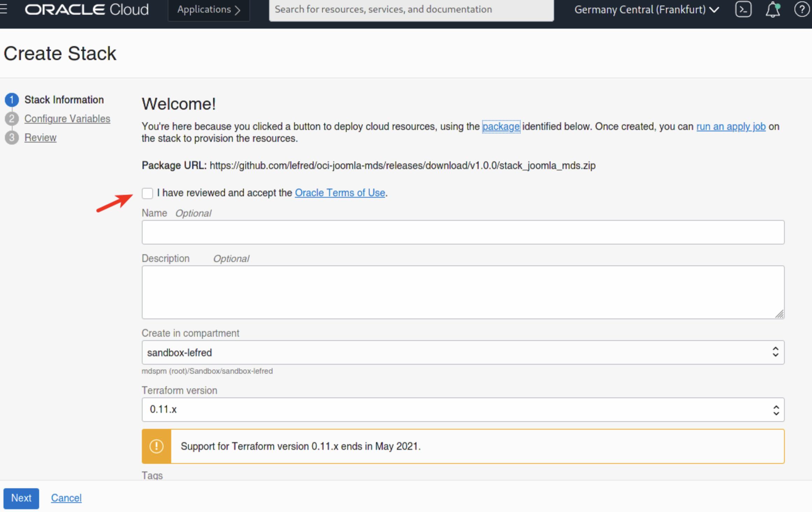Click the notifications bell icon
Screen dimensions: 812x512
[772, 9]
